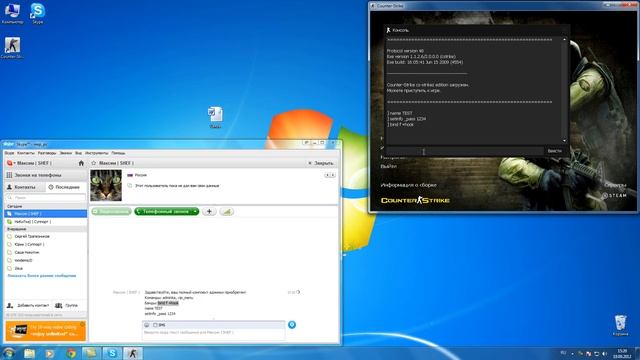The width and height of the screenshot is (640, 360).
Task: Tick the SMS checkbox above message field
Action: point(155,325)
